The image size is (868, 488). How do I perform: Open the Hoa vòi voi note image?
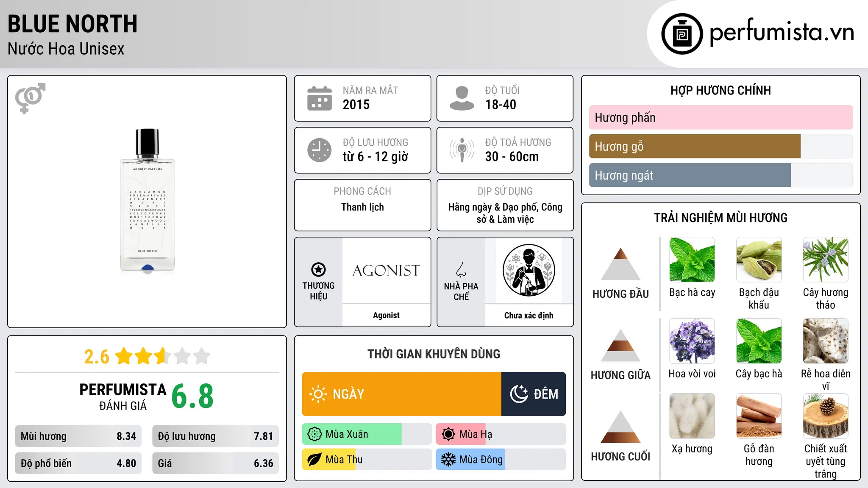[692, 341]
